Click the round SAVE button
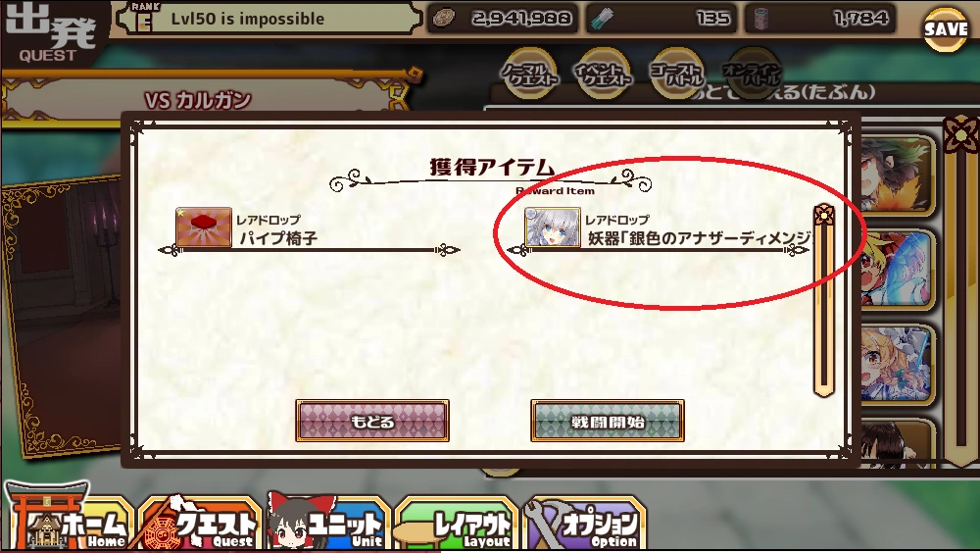The height and width of the screenshot is (553, 980). (x=945, y=30)
